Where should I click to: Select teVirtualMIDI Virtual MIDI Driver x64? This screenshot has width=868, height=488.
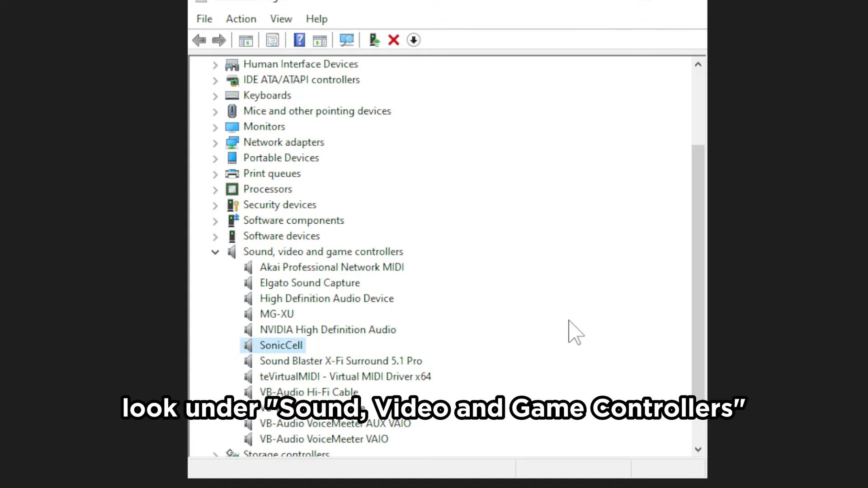(345, 377)
